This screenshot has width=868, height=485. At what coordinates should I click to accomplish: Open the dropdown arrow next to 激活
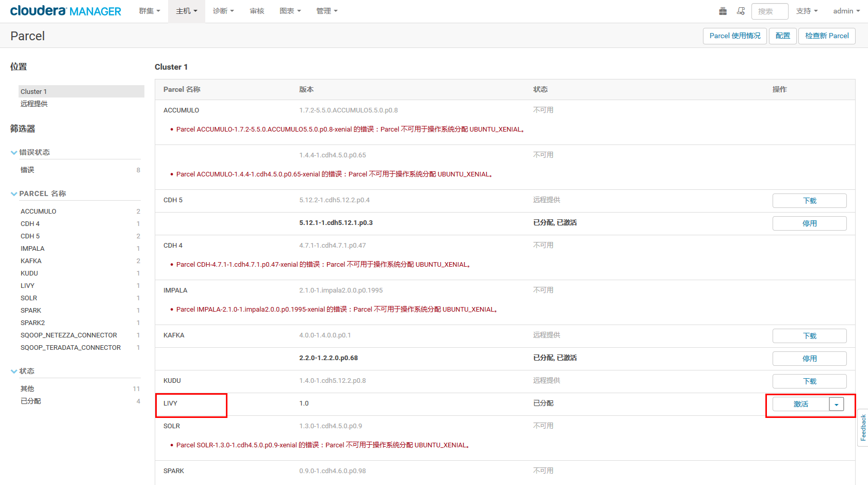click(x=836, y=405)
